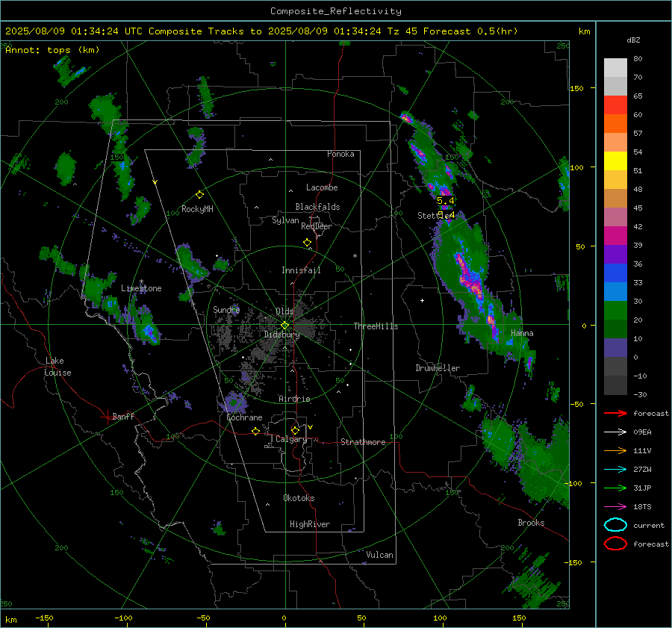Click the Limestone label
The height and width of the screenshot is (628, 672).
[x=141, y=288]
